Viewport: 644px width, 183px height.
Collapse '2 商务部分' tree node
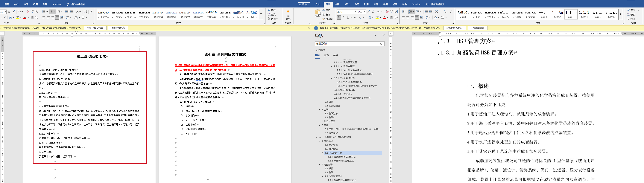[320, 164]
